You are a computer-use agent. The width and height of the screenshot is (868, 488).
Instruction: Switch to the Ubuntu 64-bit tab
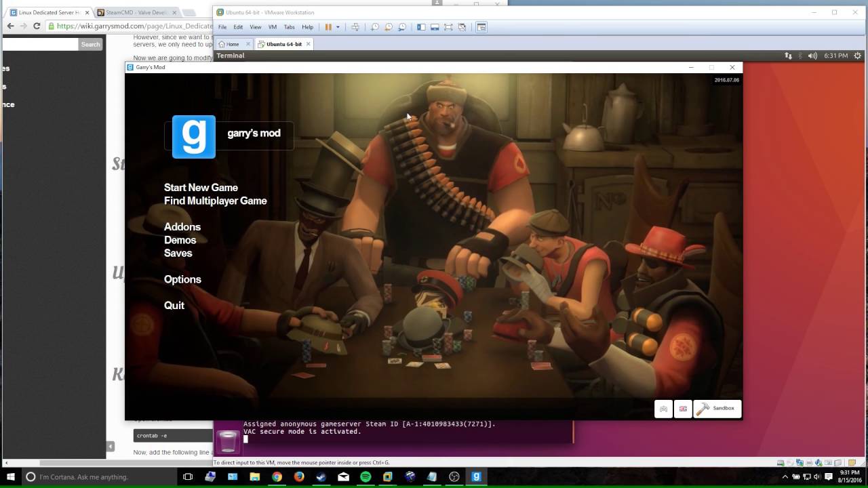284,44
